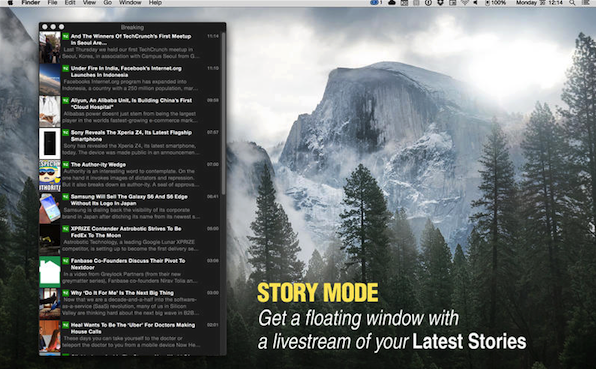
Task: Open the Edit menu
Action: [70, 3]
